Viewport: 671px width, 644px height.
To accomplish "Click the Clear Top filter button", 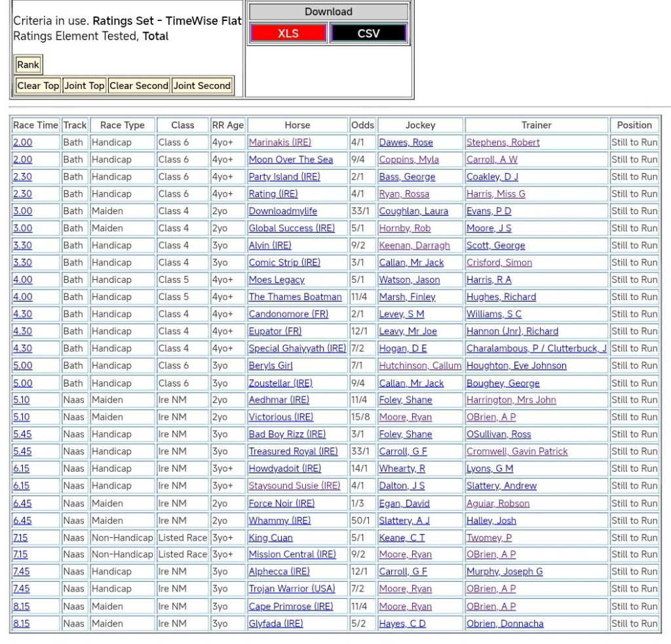I will click(x=38, y=86).
